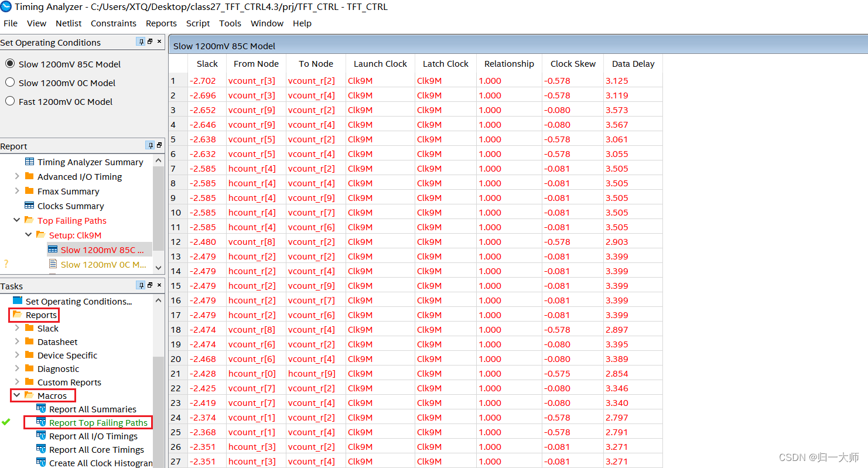Expand the Advanced I/O Timing node
Screen dimensions: 868x468
[x=17, y=176]
